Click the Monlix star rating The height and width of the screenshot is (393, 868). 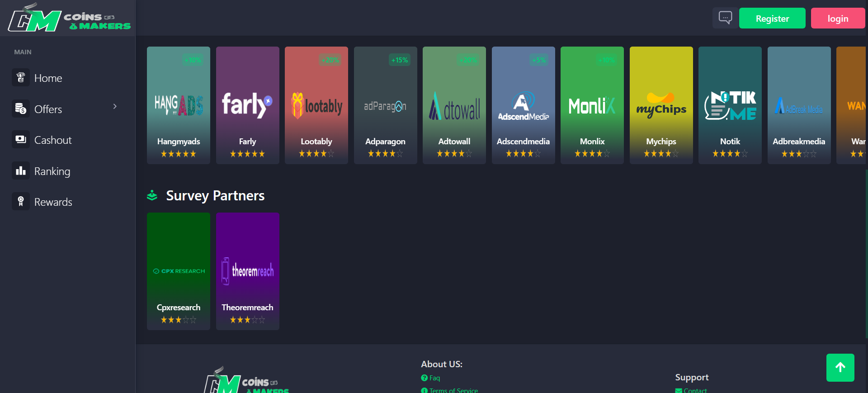click(x=592, y=154)
